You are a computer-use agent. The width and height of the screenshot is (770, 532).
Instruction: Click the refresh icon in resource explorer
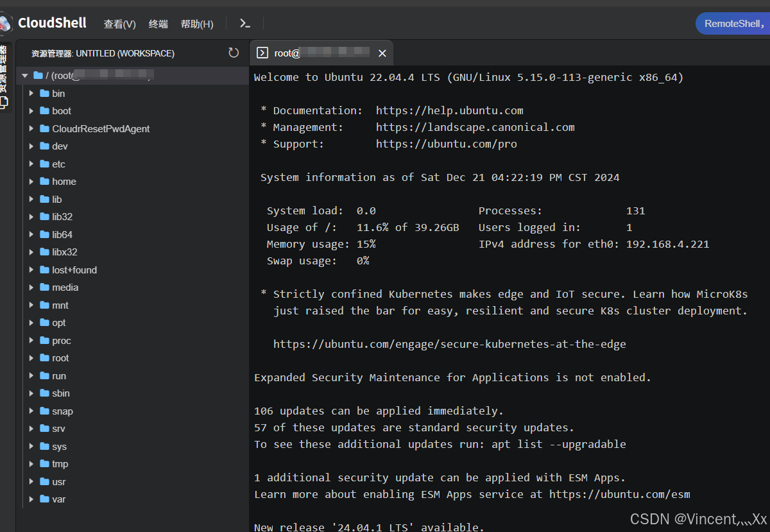pos(234,53)
